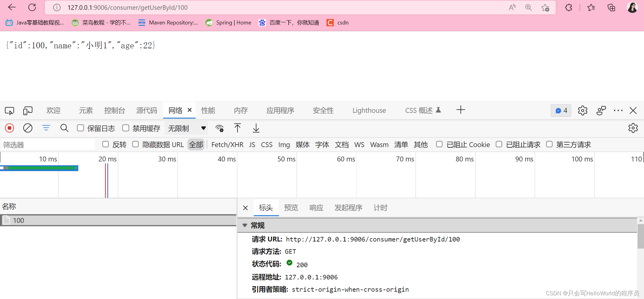This screenshot has width=644, height=299.
Task: Click the 筛选器 filter input field
Action: tap(48, 145)
